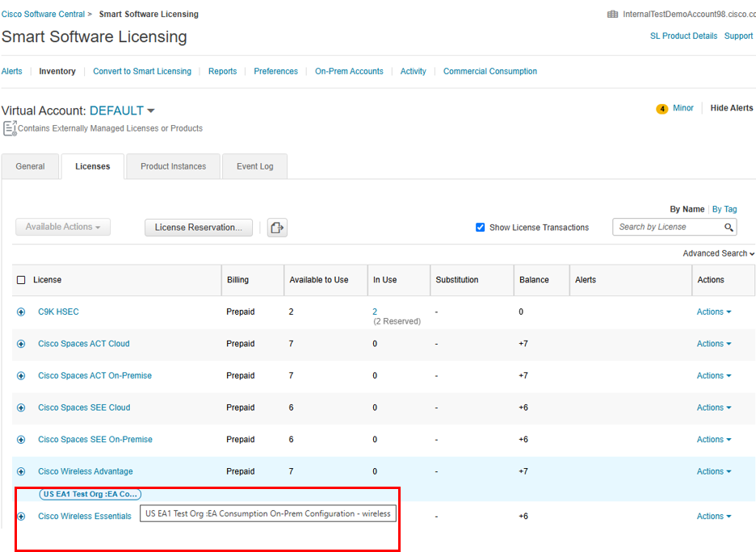Toggle the Show License Transactions checkbox
The height and width of the screenshot is (552, 756).
pos(481,228)
